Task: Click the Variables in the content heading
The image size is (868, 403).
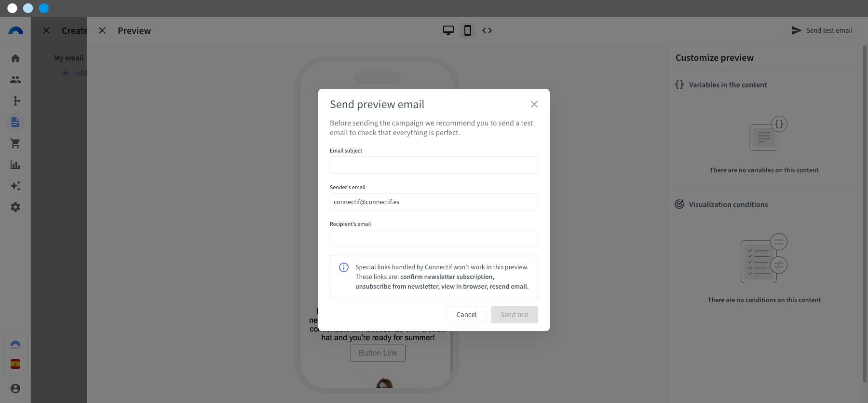Action: [728, 85]
